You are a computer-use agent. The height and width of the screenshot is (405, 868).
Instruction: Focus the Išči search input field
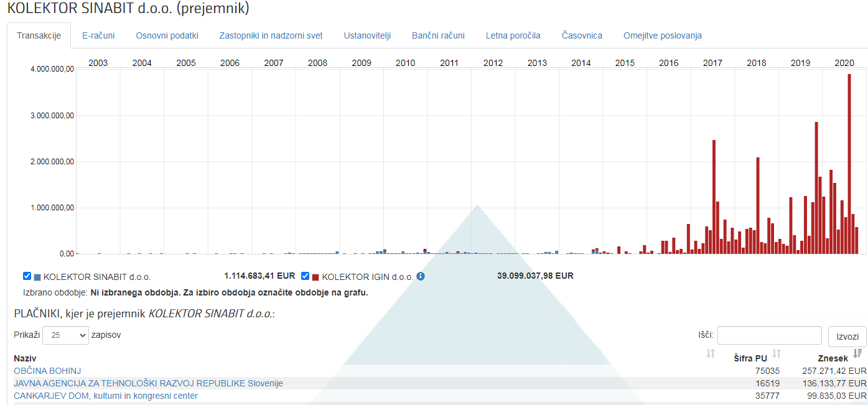pos(770,335)
